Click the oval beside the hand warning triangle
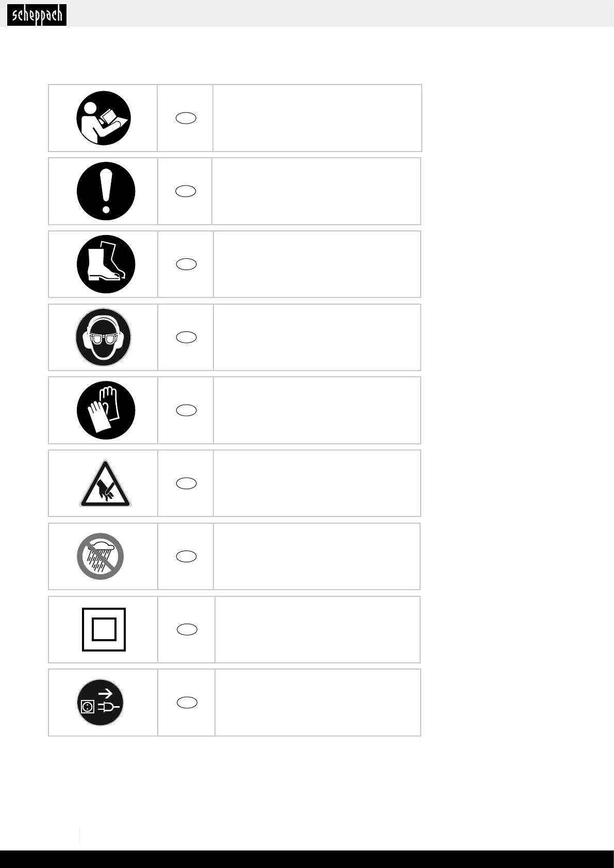This screenshot has width=614, height=868. point(187,483)
